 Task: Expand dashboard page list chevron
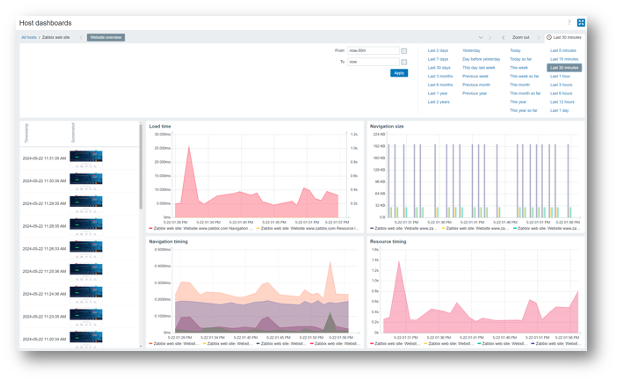coord(481,37)
